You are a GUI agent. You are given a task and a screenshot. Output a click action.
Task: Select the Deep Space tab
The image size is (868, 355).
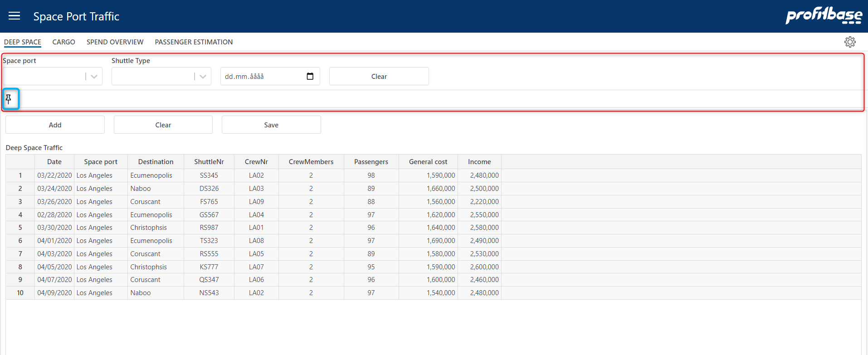23,42
